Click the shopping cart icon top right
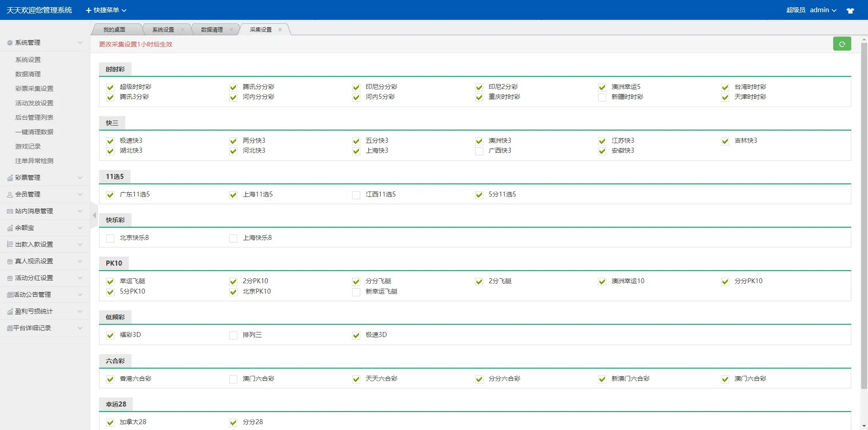 [x=850, y=10]
